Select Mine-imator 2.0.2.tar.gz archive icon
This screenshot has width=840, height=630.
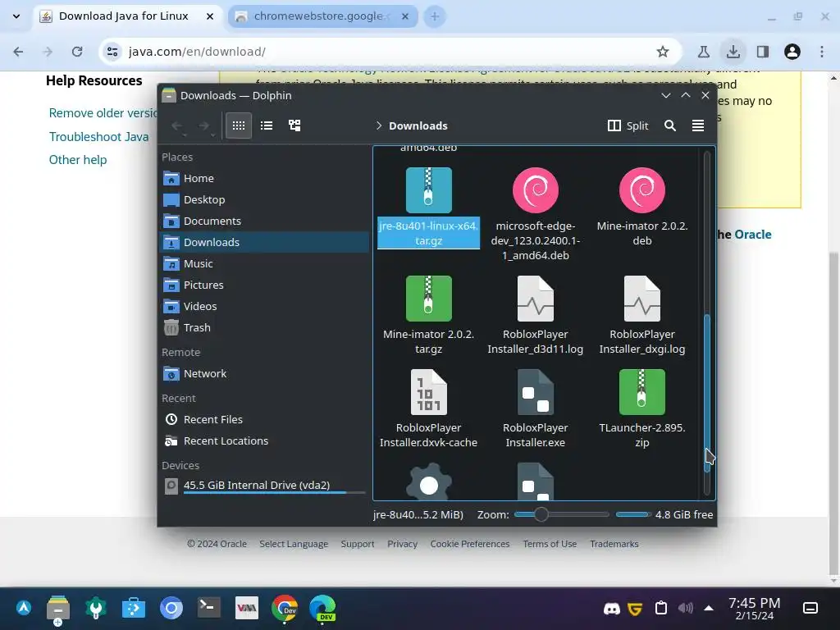pyautogui.click(x=428, y=299)
